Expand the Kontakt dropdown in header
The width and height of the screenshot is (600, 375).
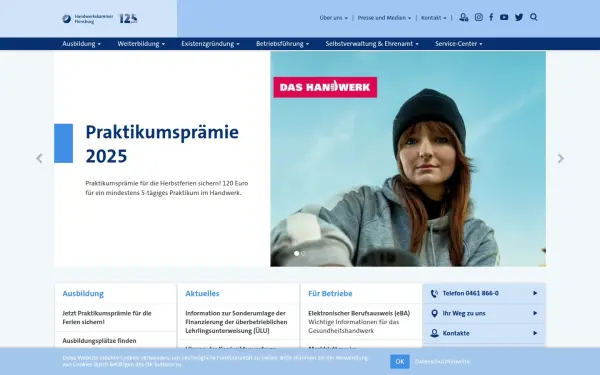click(x=434, y=18)
